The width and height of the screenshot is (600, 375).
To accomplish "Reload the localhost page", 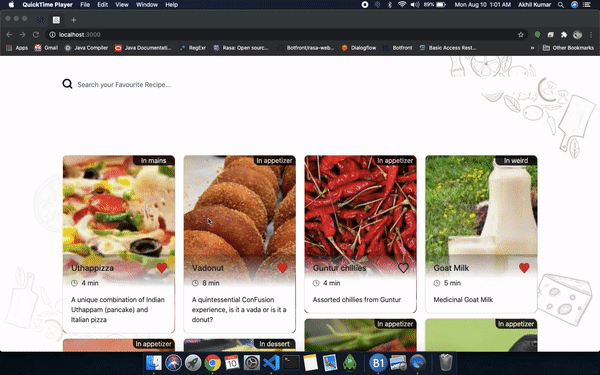I will point(36,34).
